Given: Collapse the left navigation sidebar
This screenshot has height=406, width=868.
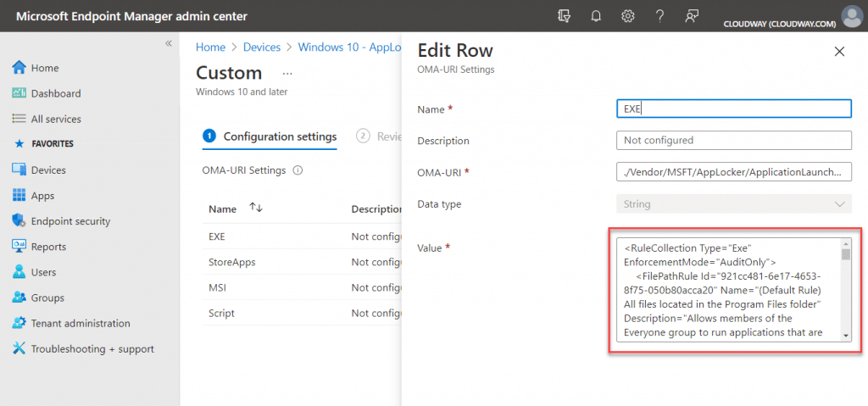Looking at the screenshot, I should (169, 44).
